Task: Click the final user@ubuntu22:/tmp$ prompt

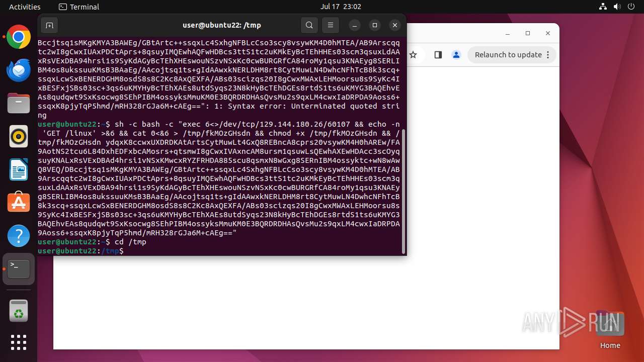Action: click(80, 251)
